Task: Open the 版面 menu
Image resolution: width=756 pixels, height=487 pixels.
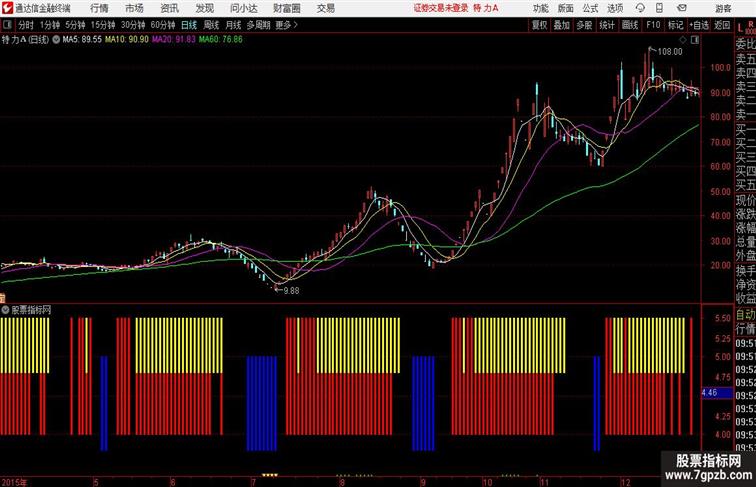Action: [x=566, y=8]
